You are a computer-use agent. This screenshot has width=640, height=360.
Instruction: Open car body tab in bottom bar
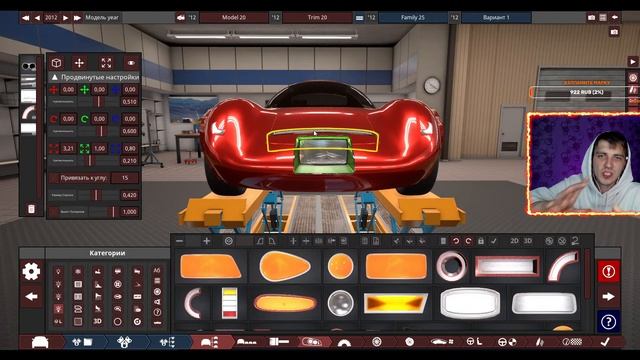point(40,342)
